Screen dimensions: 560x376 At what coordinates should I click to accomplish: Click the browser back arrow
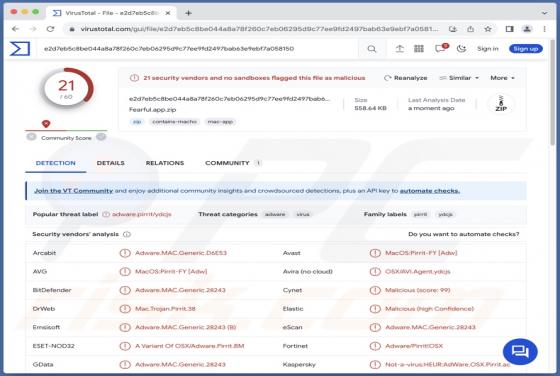click(15, 29)
